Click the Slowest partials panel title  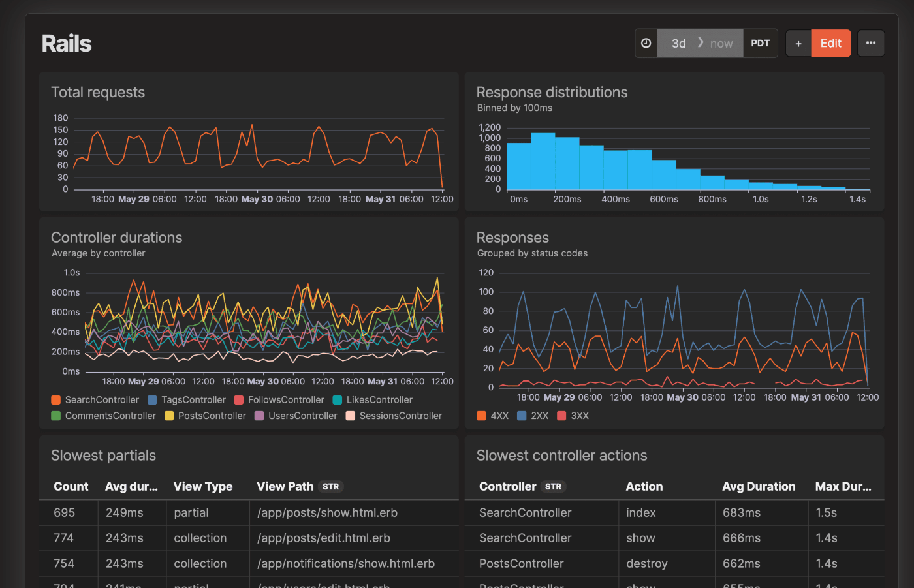pyautogui.click(x=103, y=456)
